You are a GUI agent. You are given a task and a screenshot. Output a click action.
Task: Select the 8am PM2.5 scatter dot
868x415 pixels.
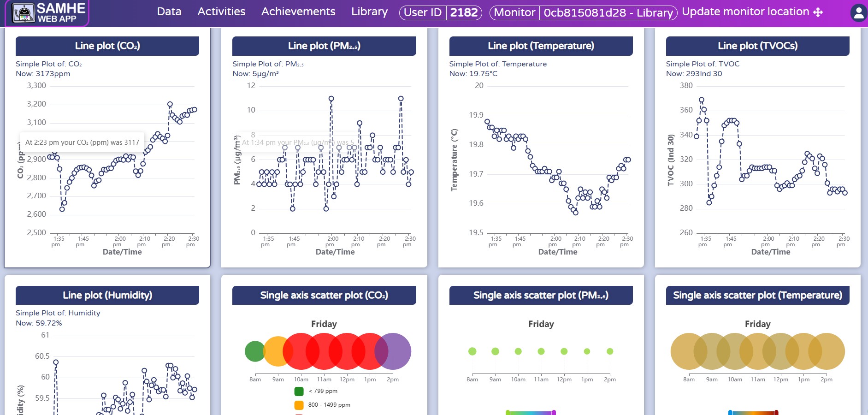472,351
